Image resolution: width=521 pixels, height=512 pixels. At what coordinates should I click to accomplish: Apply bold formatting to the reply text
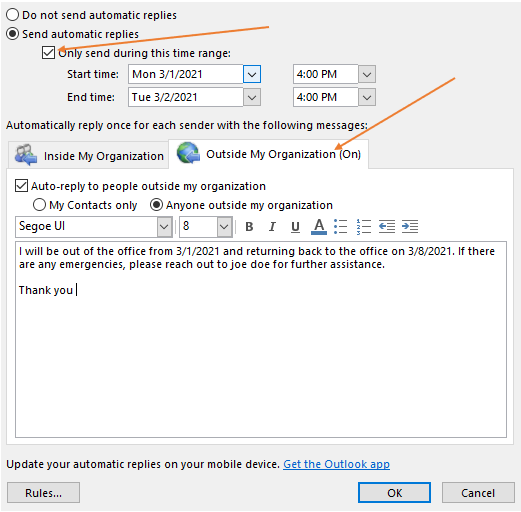click(x=249, y=227)
